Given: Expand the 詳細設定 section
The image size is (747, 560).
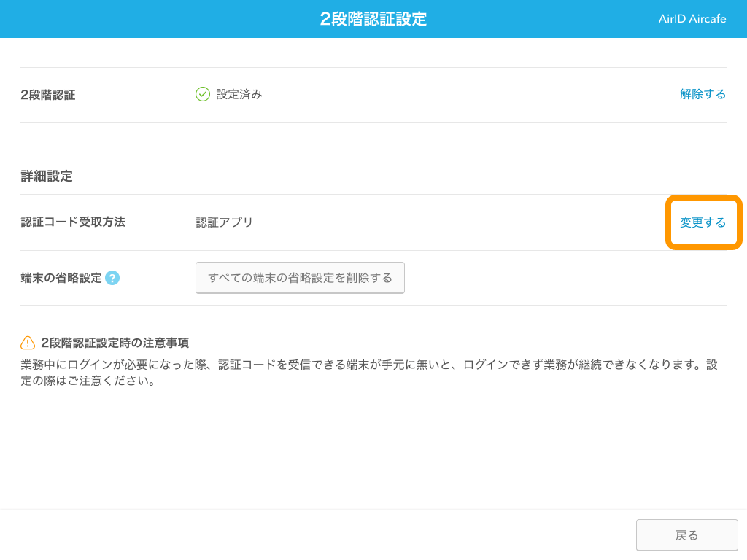Looking at the screenshot, I should [47, 176].
